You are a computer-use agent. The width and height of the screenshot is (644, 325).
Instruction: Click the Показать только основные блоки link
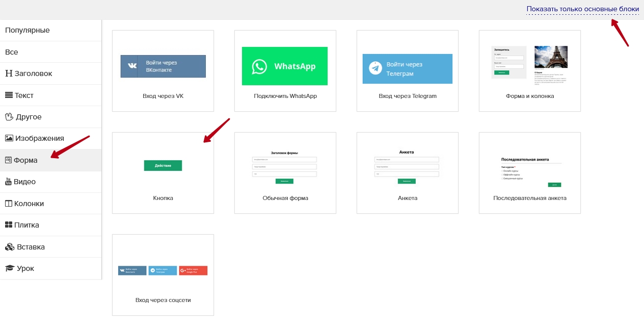(582, 9)
